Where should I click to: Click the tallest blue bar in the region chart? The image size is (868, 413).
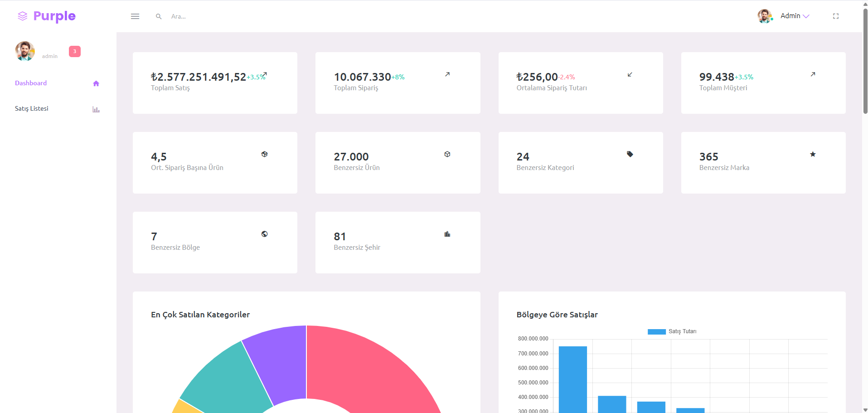pos(573,379)
